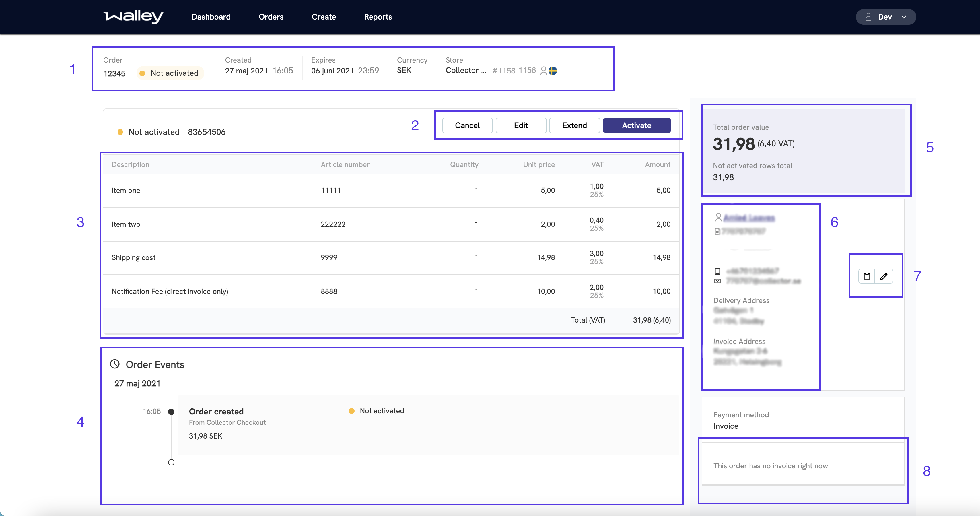Open the Create menu

tap(324, 17)
